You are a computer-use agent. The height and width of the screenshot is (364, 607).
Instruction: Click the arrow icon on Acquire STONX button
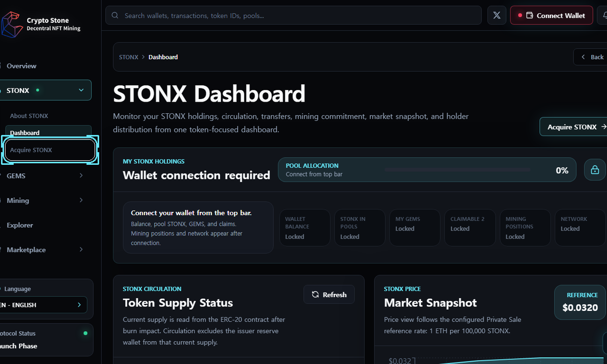click(x=603, y=127)
